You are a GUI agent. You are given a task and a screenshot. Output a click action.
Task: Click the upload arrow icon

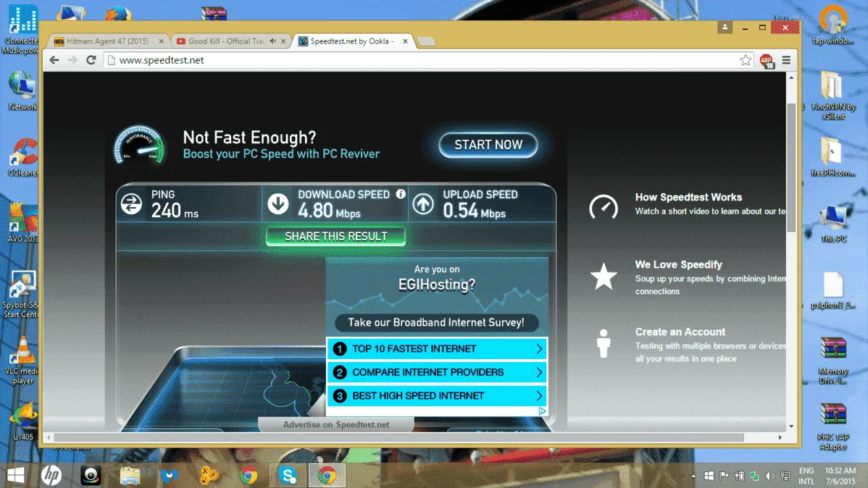coord(423,203)
